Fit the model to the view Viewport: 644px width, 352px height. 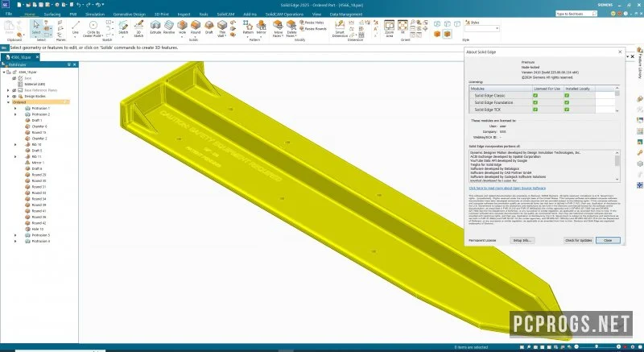click(402, 27)
